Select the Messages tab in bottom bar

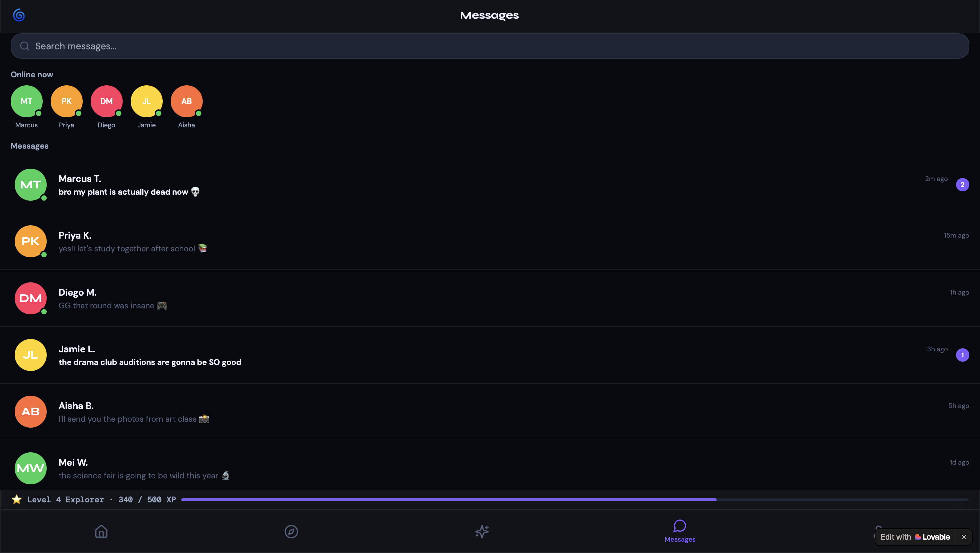pos(679,531)
